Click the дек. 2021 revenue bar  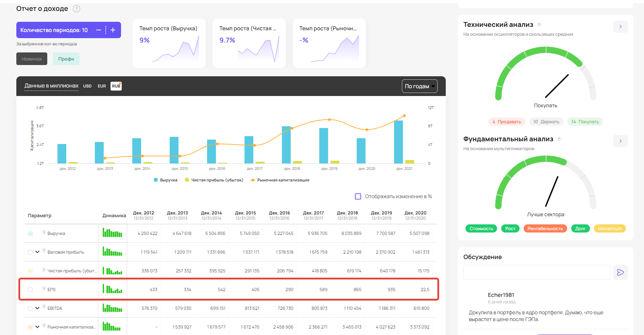(x=399, y=142)
